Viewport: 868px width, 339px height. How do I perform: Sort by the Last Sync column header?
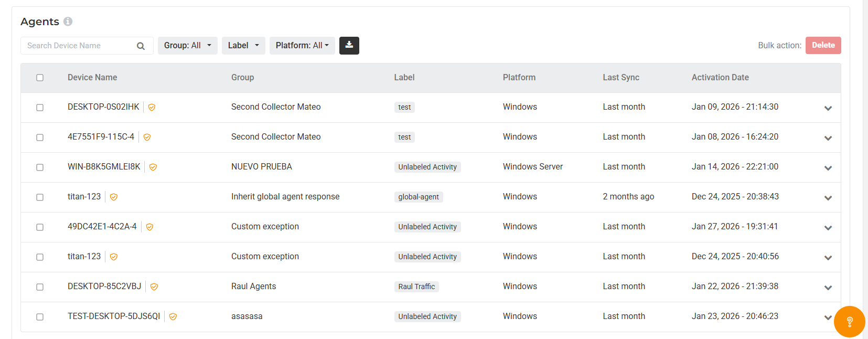click(x=620, y=78)
